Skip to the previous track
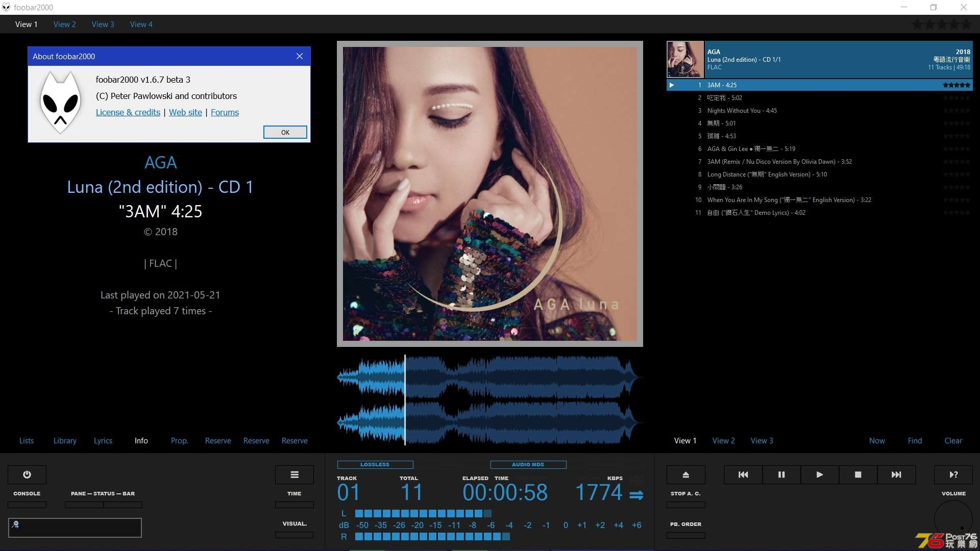Screen dimensions: 980x551 point(743,474)
